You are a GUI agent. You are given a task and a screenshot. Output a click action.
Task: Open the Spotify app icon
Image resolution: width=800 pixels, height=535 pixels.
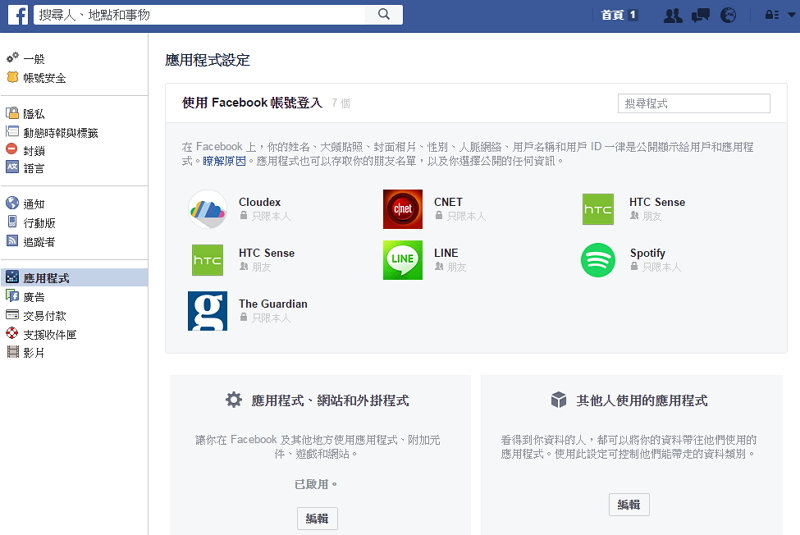click(598, 260)
